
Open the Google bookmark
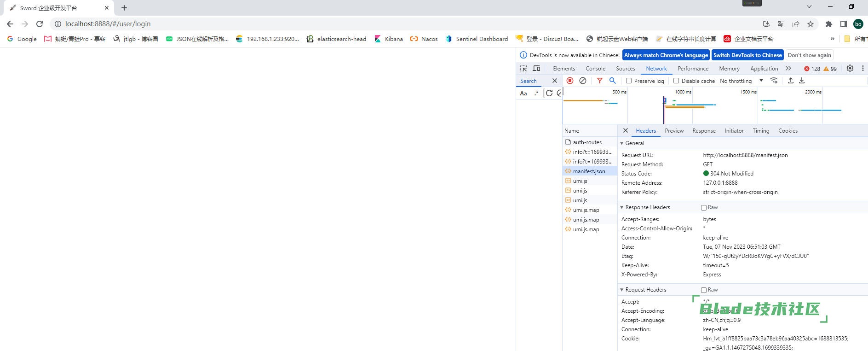click(22, 39)
